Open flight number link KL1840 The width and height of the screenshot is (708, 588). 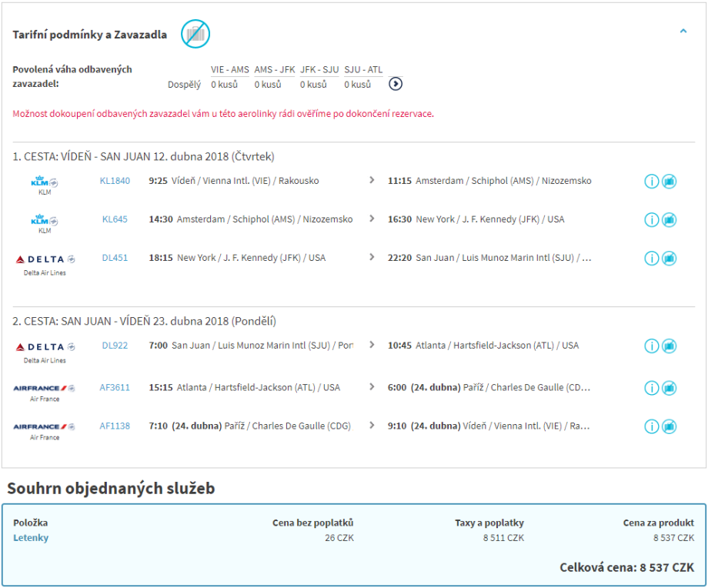click(115, 181)
